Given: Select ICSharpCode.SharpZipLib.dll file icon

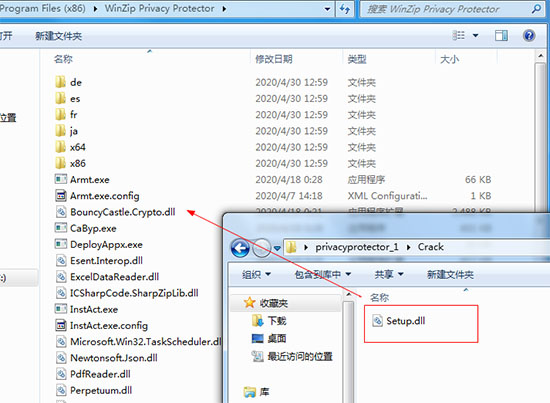Looking at the screenshot, I should (61, 293).
